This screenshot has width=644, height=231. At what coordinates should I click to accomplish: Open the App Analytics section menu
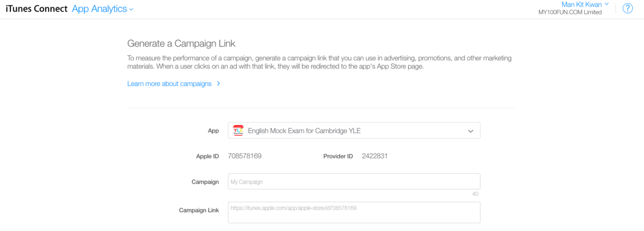coord(99,9)
